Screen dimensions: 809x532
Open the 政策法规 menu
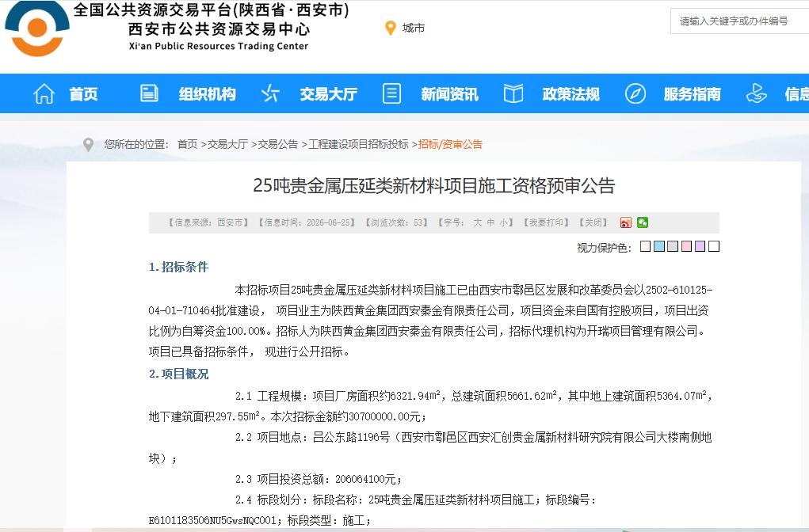point(570,94)
